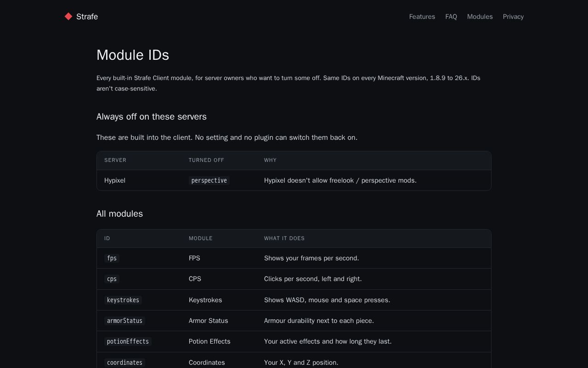Click 'Clicks per second, left and right.'
588x368 pixels.
313,279
